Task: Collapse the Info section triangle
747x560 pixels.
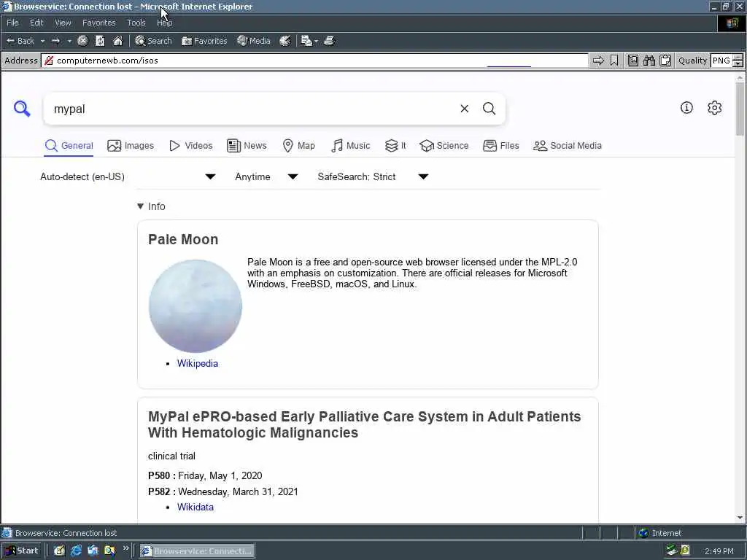Action: click(x=140, y=206)
